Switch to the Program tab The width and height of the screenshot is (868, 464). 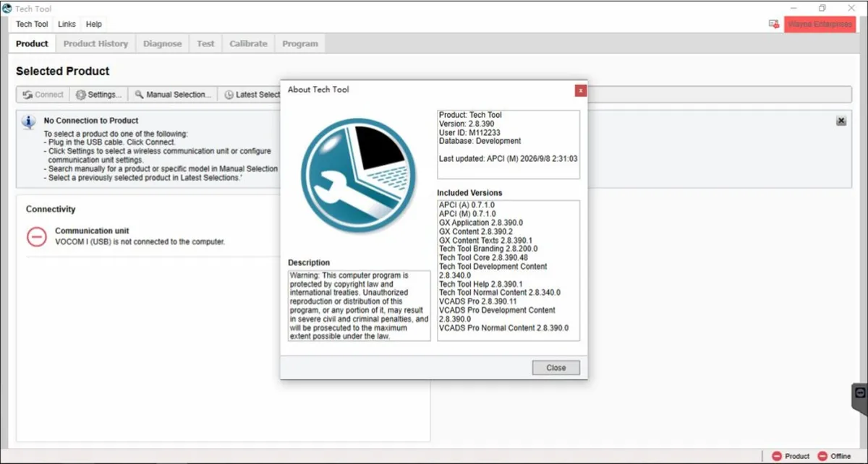point(300,43)
